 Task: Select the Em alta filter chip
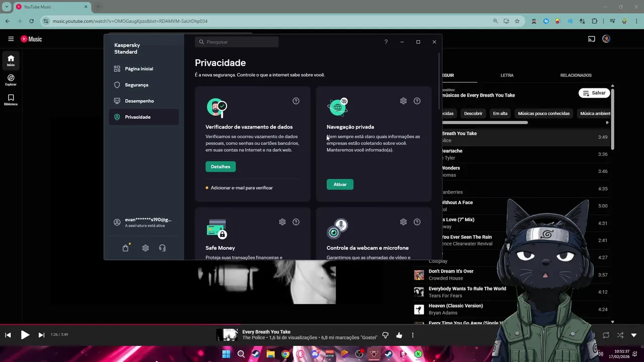click(x=500, y=114)
